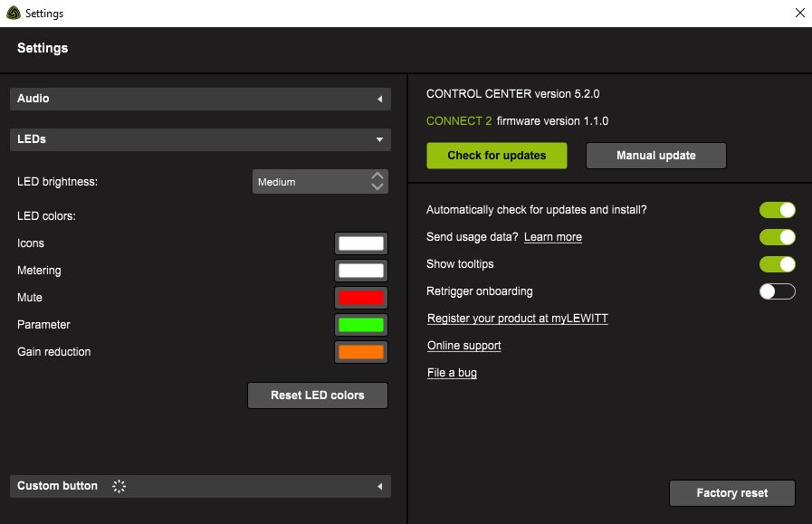Collapse the LEDs section arrow
The height and width of the screenshot is (524, 812).
(379, 139)
